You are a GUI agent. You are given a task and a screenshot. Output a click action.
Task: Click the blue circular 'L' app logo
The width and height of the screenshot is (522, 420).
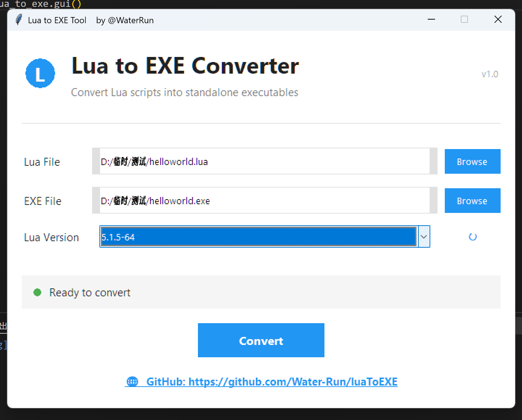[x=40, y=73]
